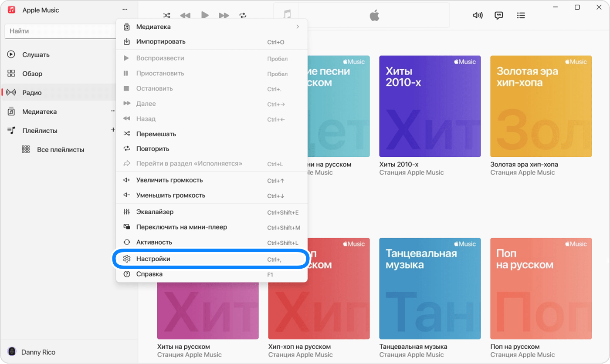Click the Медиатека music library icon in menu
The width and height of the screenshot is (610, 364).
(127, 27)
